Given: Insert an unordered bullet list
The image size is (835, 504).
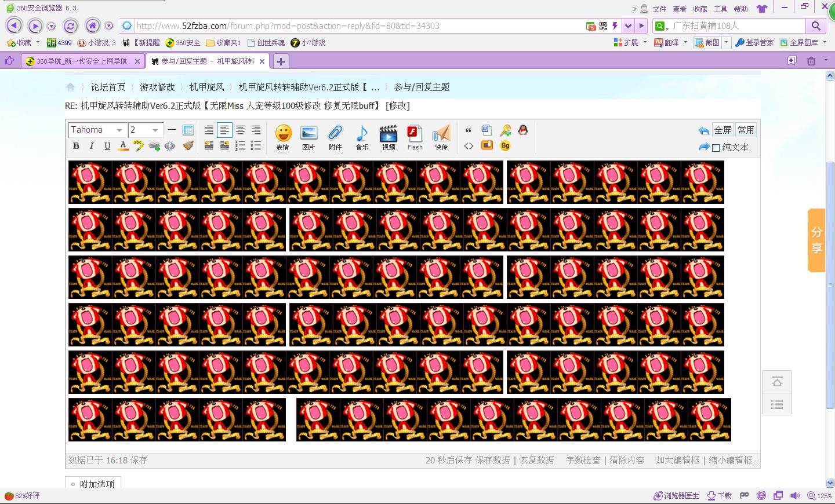Looking at the screenshot, I should click(256, 146).
